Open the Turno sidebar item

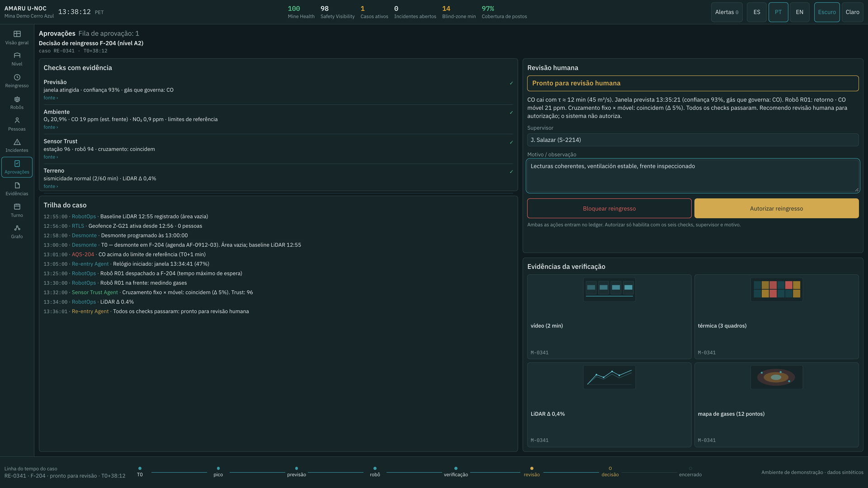click(x=17, y=211)
